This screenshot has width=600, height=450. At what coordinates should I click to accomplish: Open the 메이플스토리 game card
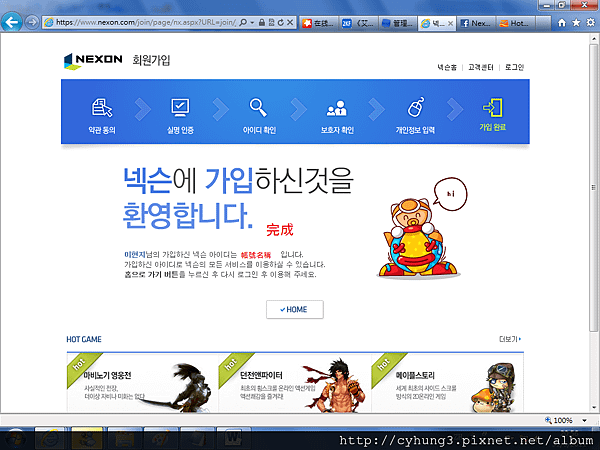pos(447,383)
